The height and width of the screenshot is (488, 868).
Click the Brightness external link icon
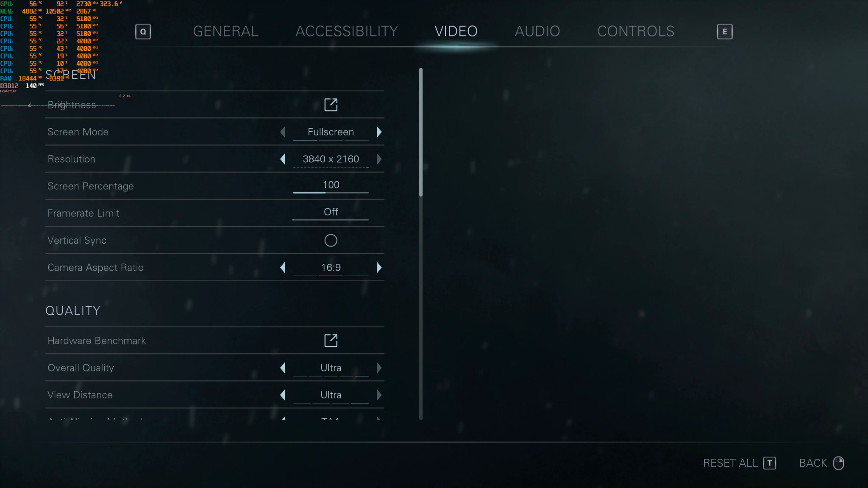click(331, 105)
